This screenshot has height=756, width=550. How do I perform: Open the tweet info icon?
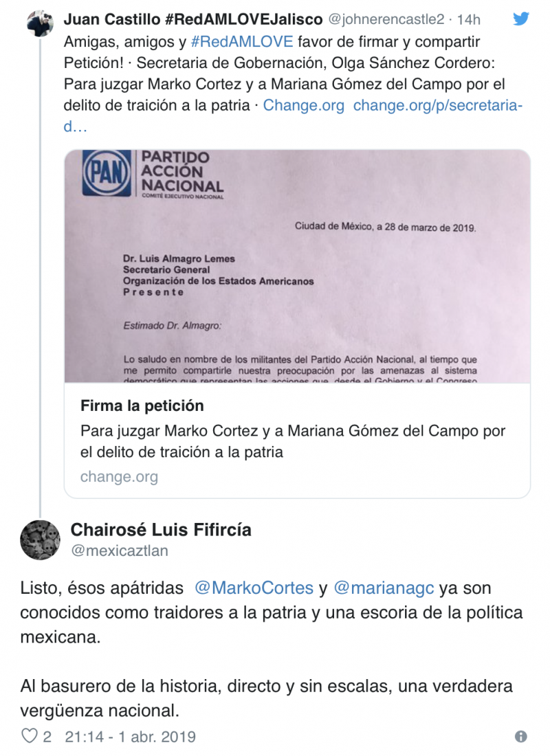521,736
